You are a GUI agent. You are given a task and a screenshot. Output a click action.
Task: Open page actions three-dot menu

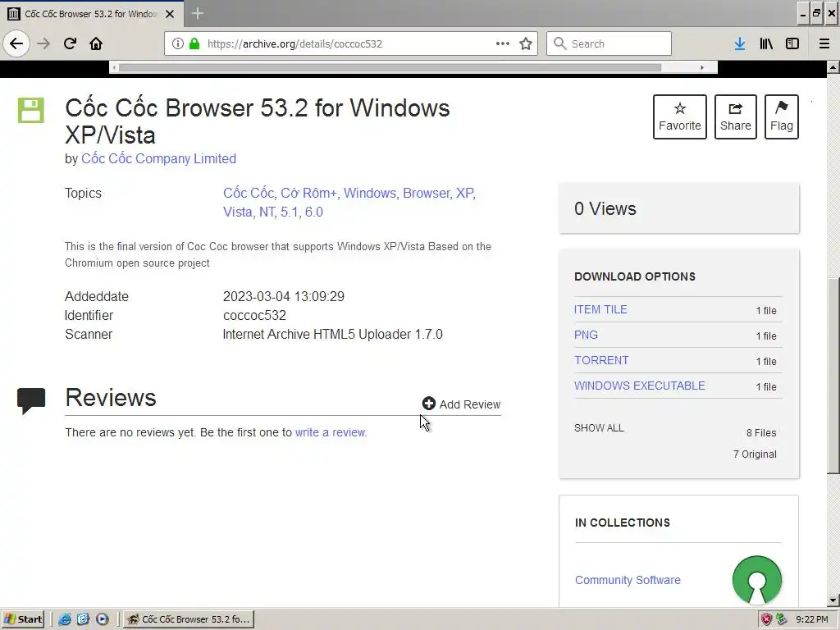click(x=503, y=43)
